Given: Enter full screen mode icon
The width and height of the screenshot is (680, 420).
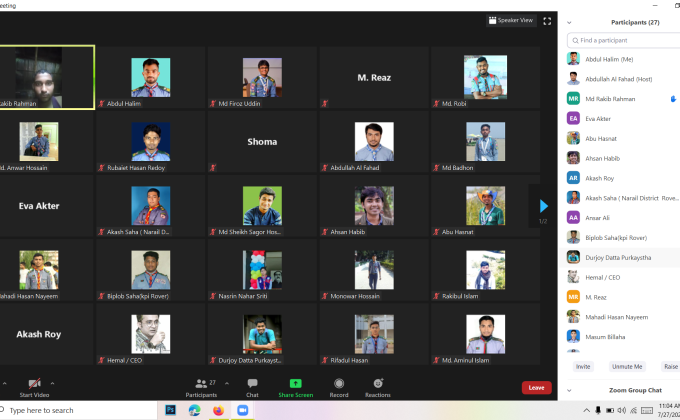Looking at the screenshot, I should pos(547,21).
